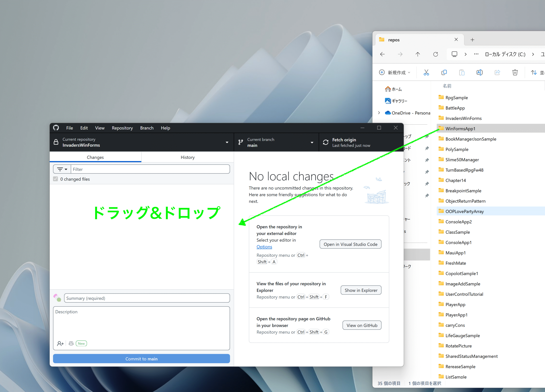Click the New badge in description box
This screenshot has height=392, width=545.
(81, 343)
